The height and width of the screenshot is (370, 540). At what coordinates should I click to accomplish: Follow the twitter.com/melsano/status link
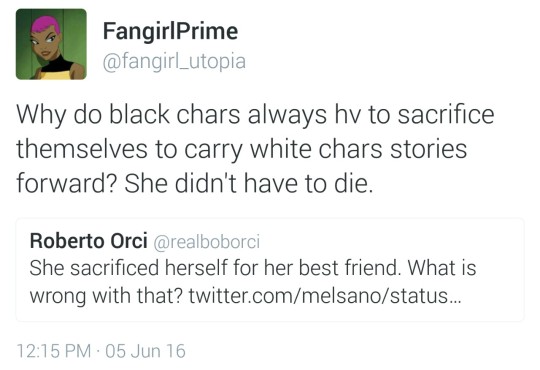pos(324,296)
